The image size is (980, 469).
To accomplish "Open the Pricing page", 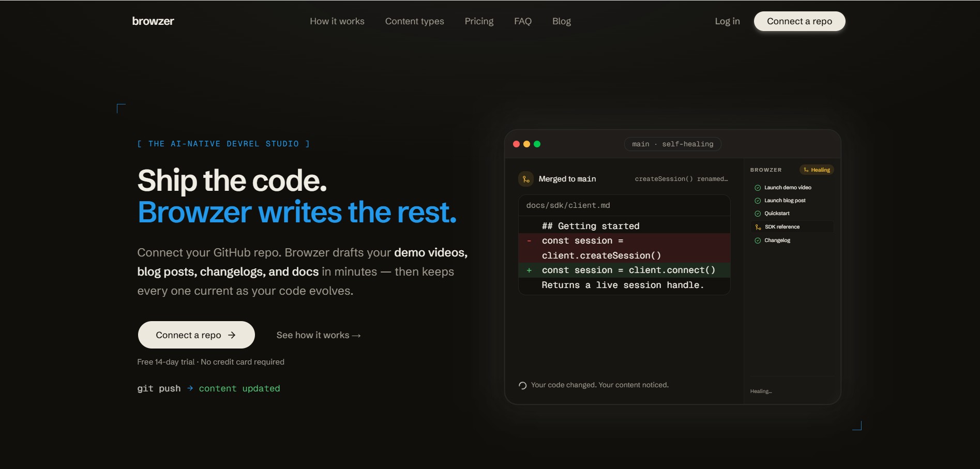I will coord(479,21).
